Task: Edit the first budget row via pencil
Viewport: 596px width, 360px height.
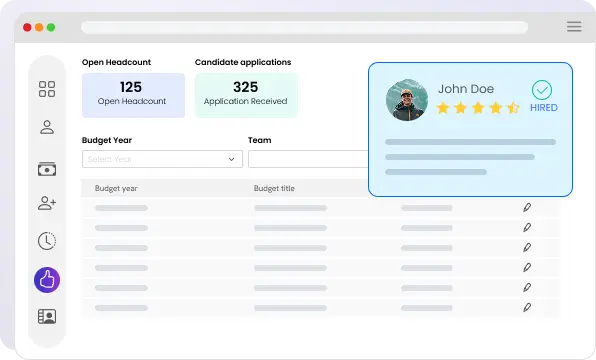Action: [x=527, y=207]
